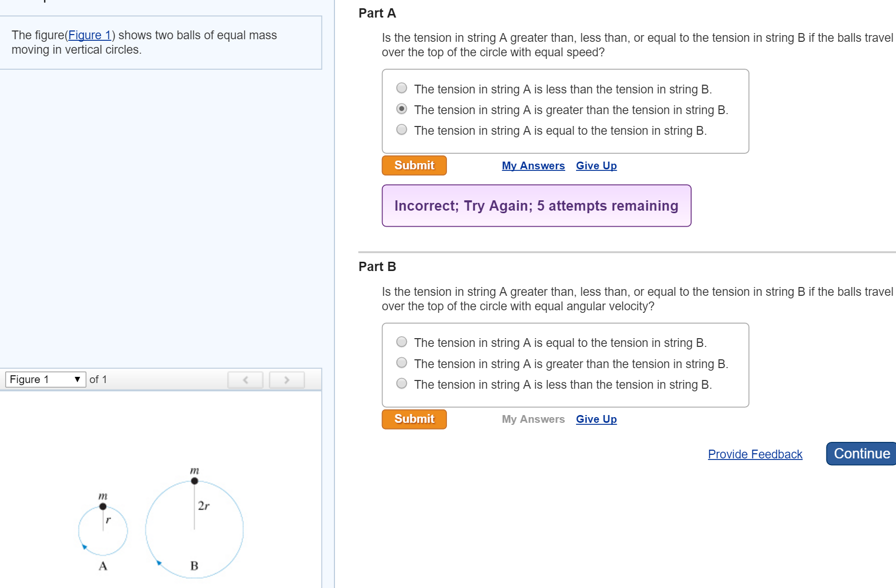Click ball m on circle B in figure
Image resolution: width=896 pixels, height=588 pixels.
click(x=194, y=481)
